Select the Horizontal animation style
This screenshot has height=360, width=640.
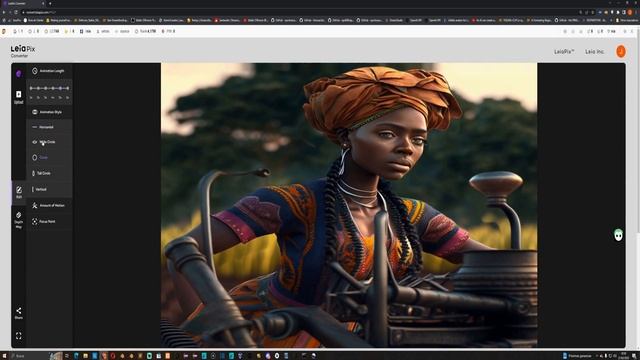coord(49,127)
